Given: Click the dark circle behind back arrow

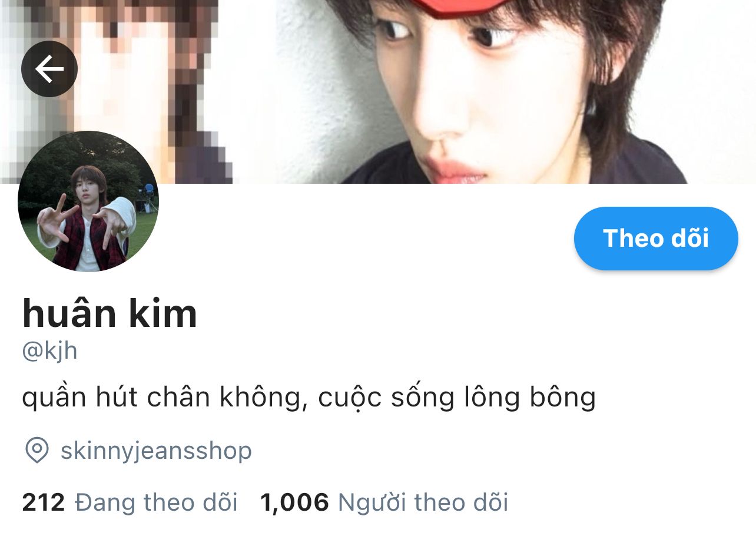Looking at the screenshot, I should (x=49, y=69).
